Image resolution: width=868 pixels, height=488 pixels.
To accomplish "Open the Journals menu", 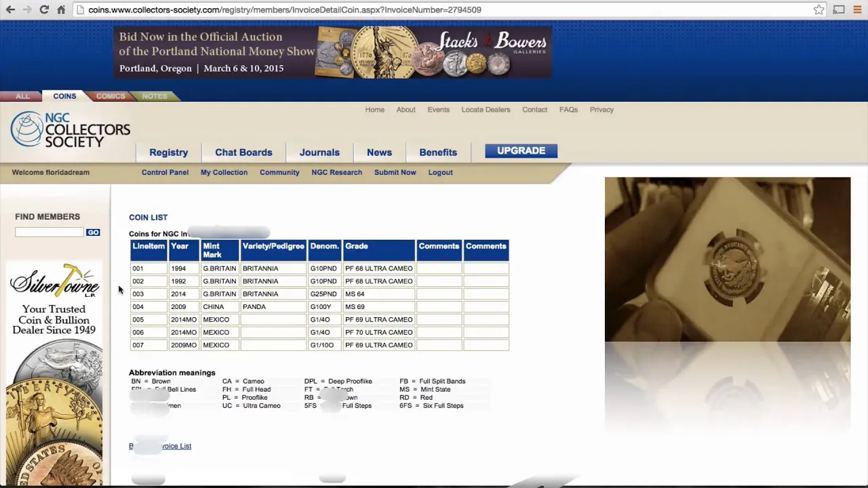I will click(319, 152).
